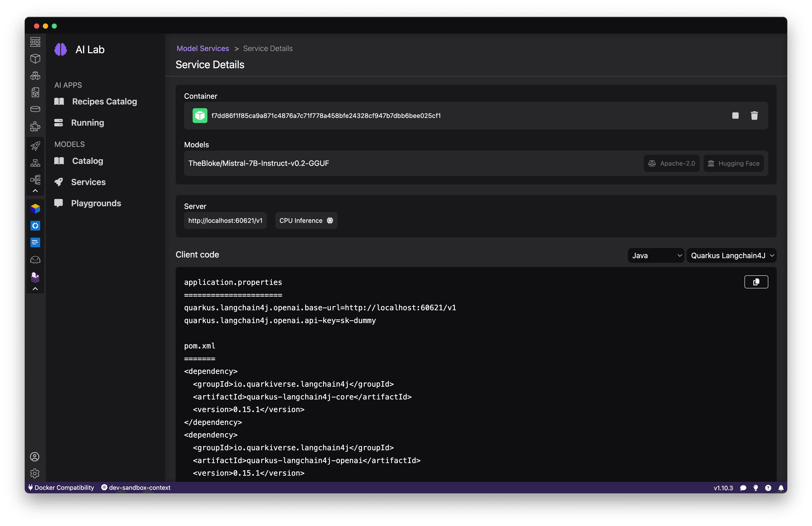Screen dimensions: 812x526
Task: Open the Containers view in the left rail
Action: point(35,59)
